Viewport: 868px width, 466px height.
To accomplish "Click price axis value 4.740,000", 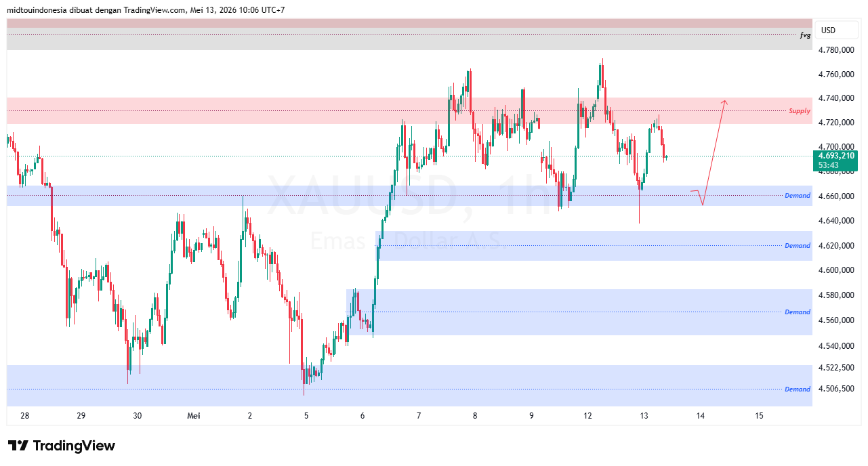I will point(836,98).
